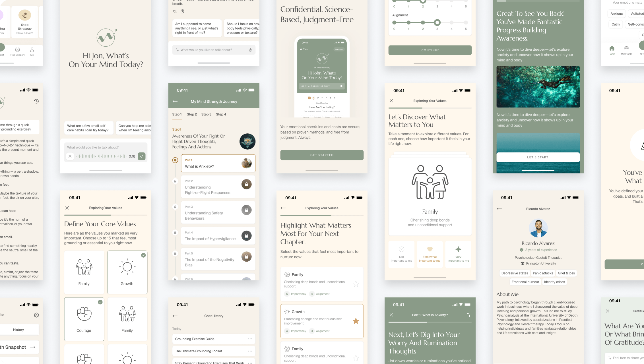Open Home tab icon
This screenshot has height=364, width=644.
coord(612,48)
